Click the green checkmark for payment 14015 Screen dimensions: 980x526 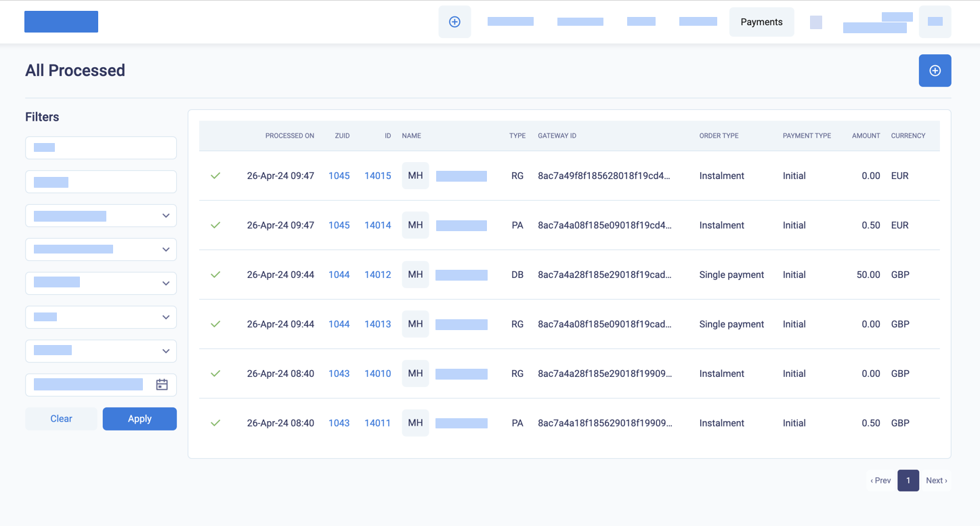(215, 176)
